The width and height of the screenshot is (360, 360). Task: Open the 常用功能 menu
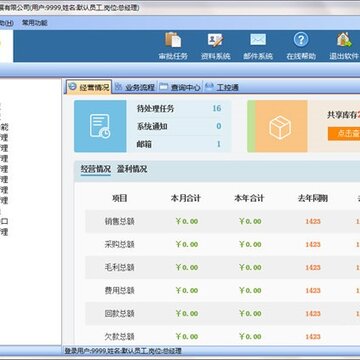[x=35, y=23]
